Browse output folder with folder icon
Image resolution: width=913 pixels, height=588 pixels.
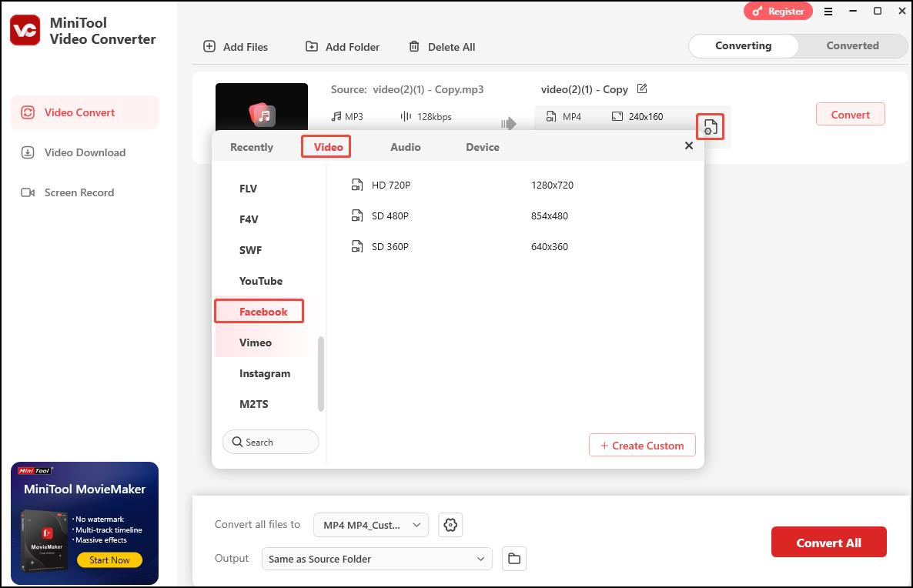(514, 559)
